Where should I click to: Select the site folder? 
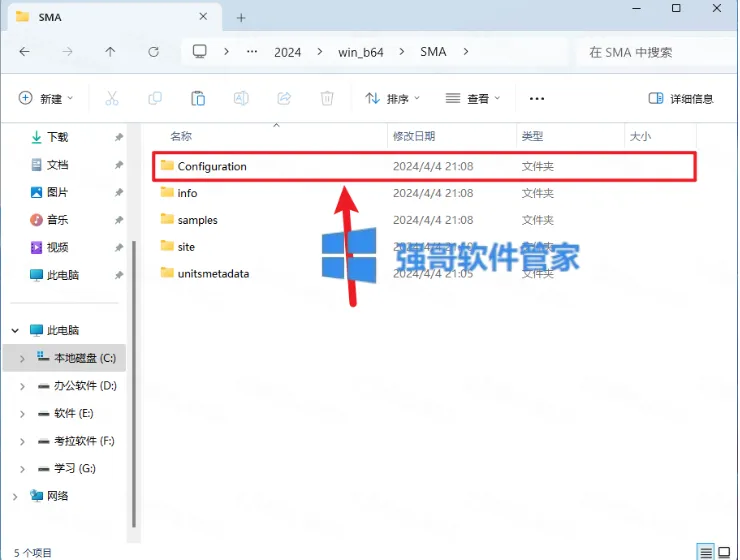[424, 247]
